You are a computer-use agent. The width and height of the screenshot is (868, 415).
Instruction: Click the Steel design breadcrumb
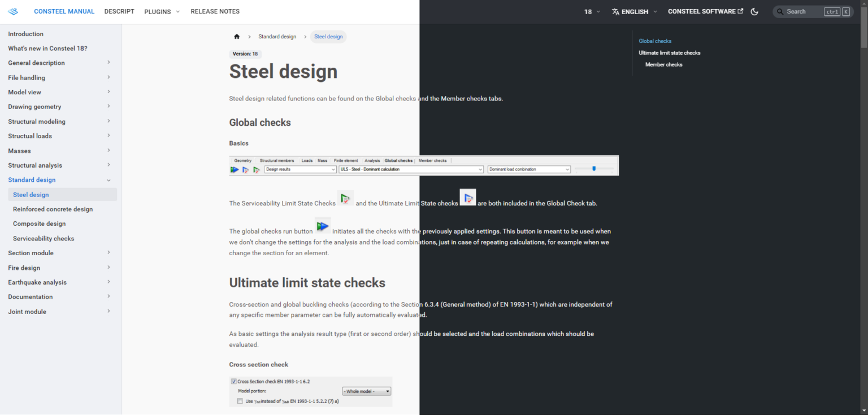tap(328, 37)
